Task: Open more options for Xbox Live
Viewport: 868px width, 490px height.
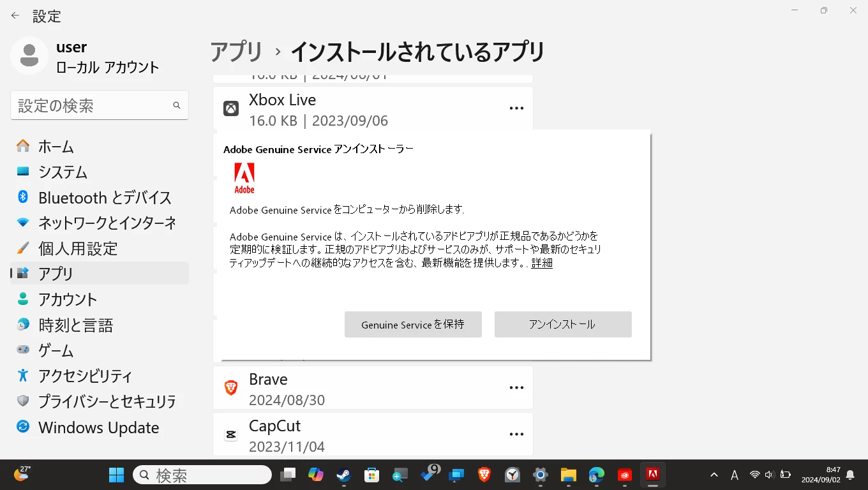Action: coord(516,108)
